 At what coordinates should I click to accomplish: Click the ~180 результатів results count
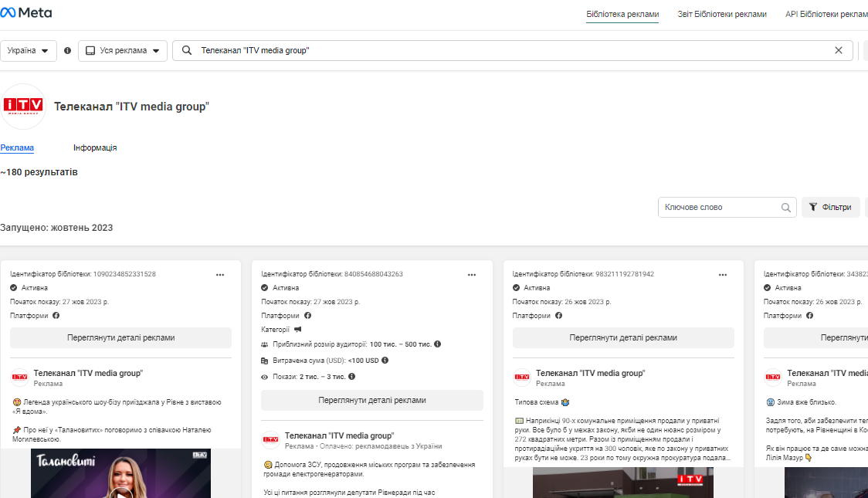coord(39,172)
